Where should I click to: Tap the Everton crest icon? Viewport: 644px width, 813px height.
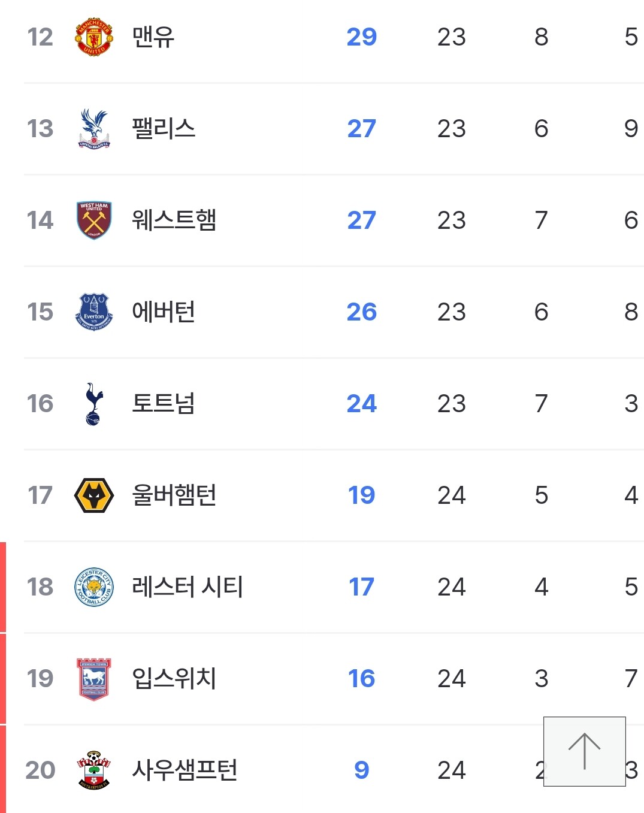(94, 312)
